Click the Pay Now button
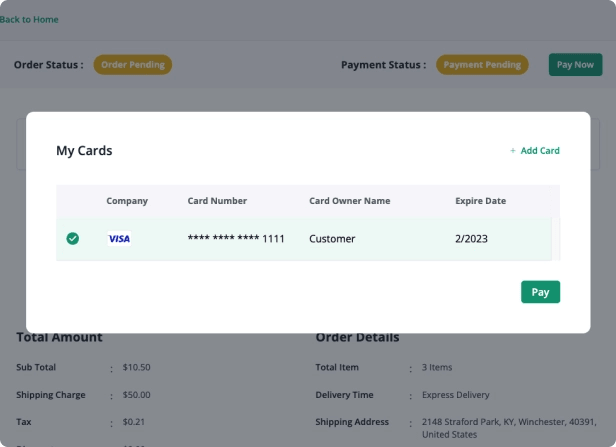This screenshot has height=447, width=616. tap(575, 64)
